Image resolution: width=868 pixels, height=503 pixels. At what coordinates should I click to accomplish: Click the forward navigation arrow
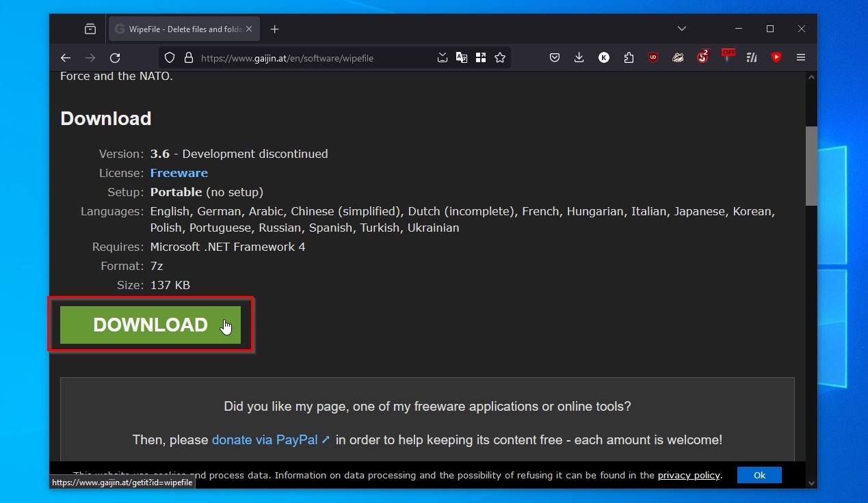90,58
